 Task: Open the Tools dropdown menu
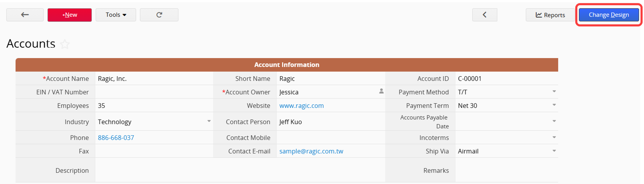tap(116, 15)
